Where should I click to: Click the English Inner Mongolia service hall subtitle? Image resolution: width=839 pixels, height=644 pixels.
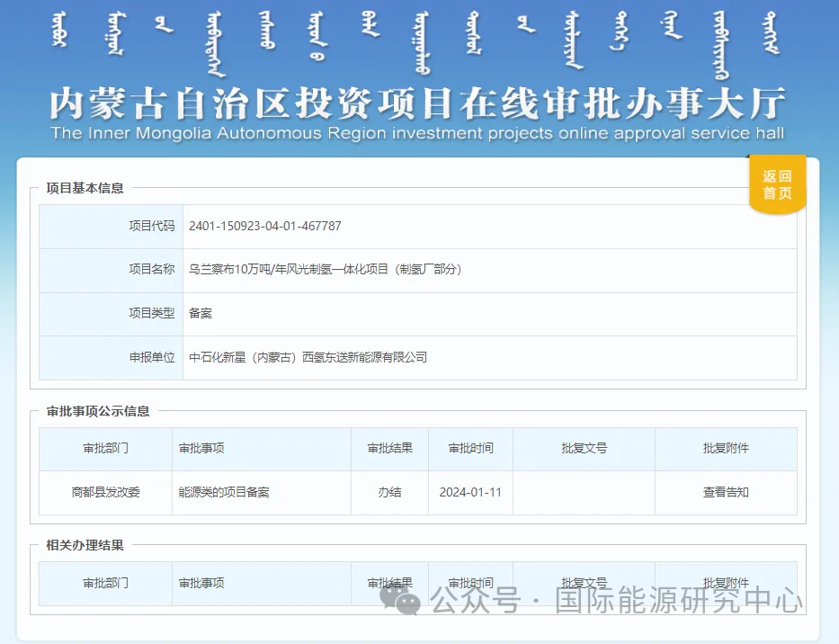(x=417, y=134)
